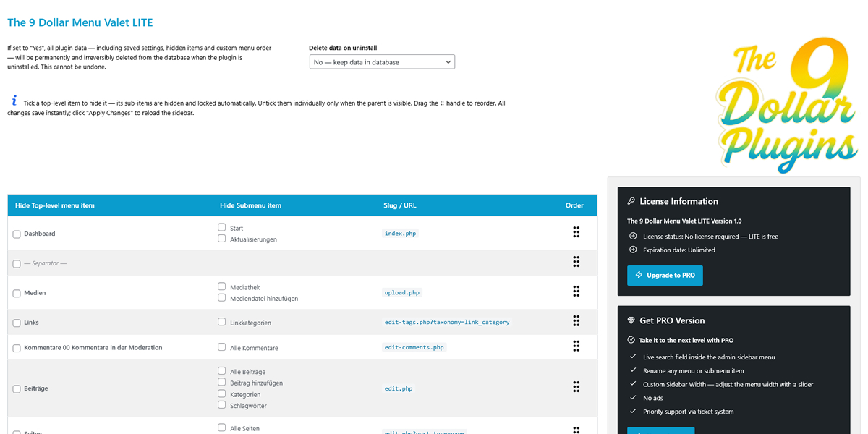This screenshot has width=868, height=434.
Task: Open the Delete data on uninstall dropdown
Action: click(382, 62)
